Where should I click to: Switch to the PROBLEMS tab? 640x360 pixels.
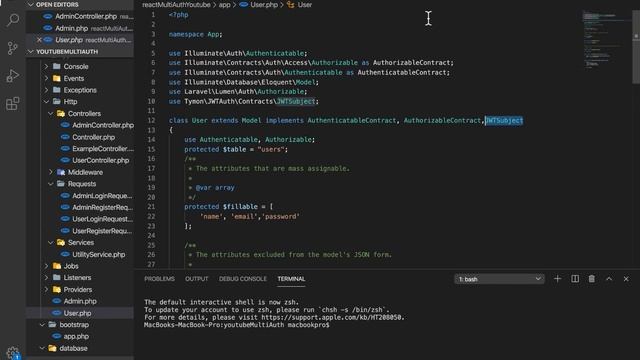point(159,279)
